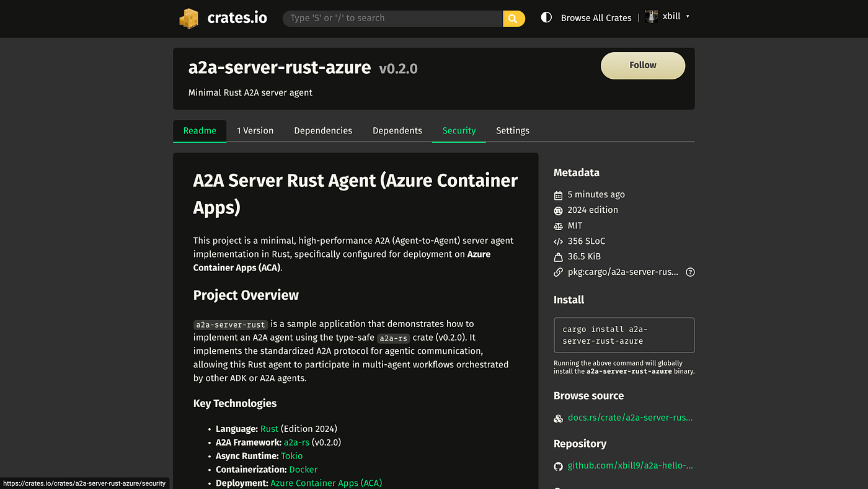This screenshot has width=868, height=489.
Task: Click the cargo install command box
Action: point(624,335)
